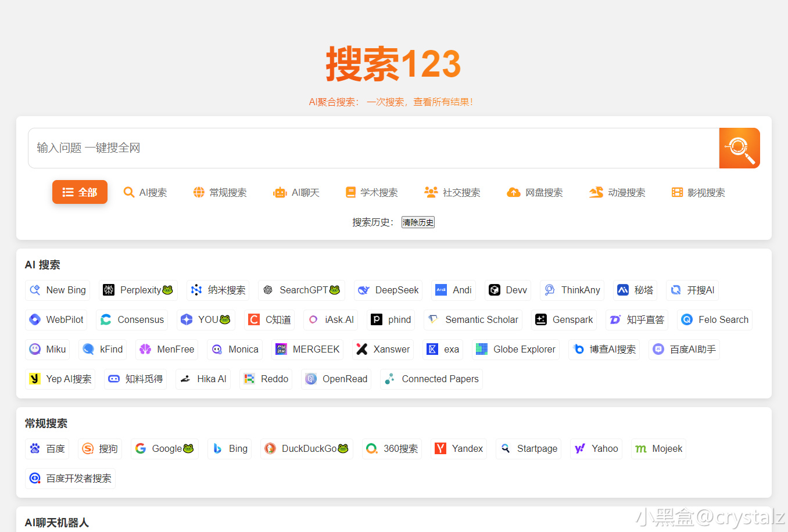The width and height of the screenshot is (788, 532).
Task: Open the 百度开发者搜索 link
Action: (x=70, y=478)
